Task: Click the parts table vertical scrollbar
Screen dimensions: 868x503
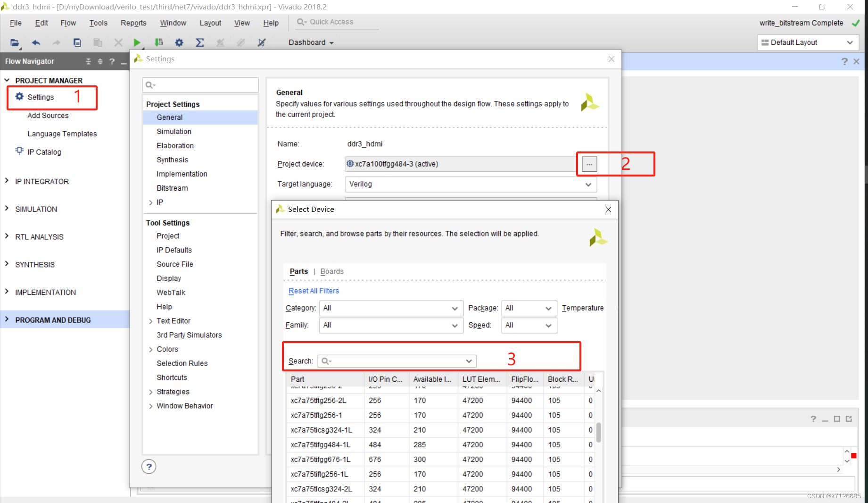Action: pyautogui.click(x=599, y=432)
